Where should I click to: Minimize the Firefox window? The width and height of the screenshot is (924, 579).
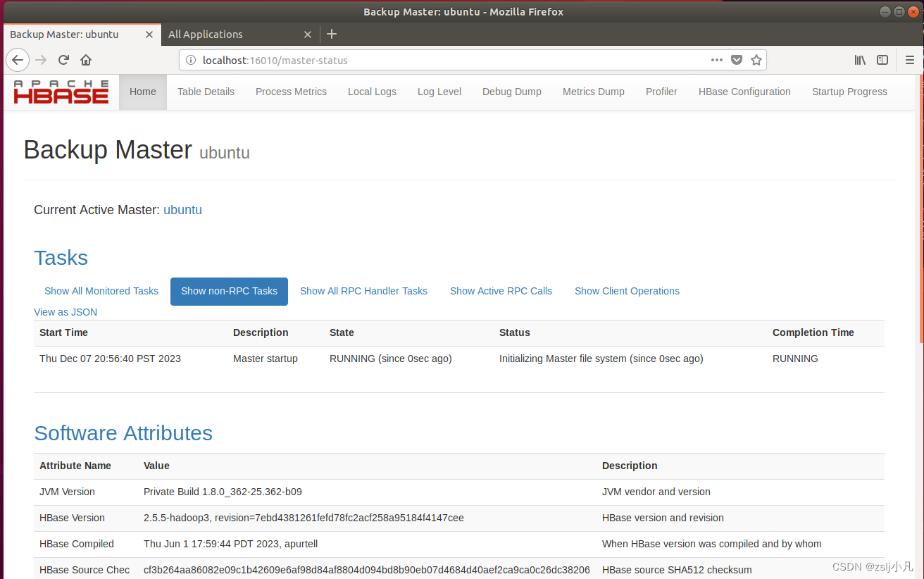(x=885, y=11)
